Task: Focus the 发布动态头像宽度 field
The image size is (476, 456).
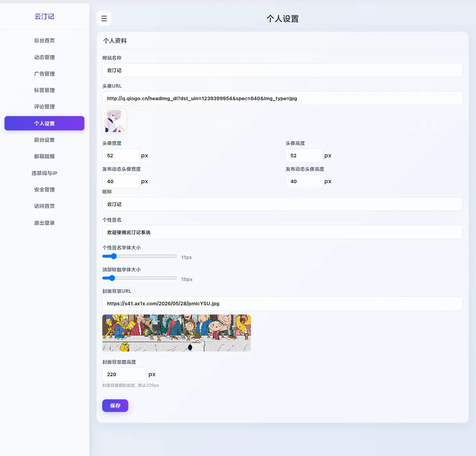Action: [121, 181]
